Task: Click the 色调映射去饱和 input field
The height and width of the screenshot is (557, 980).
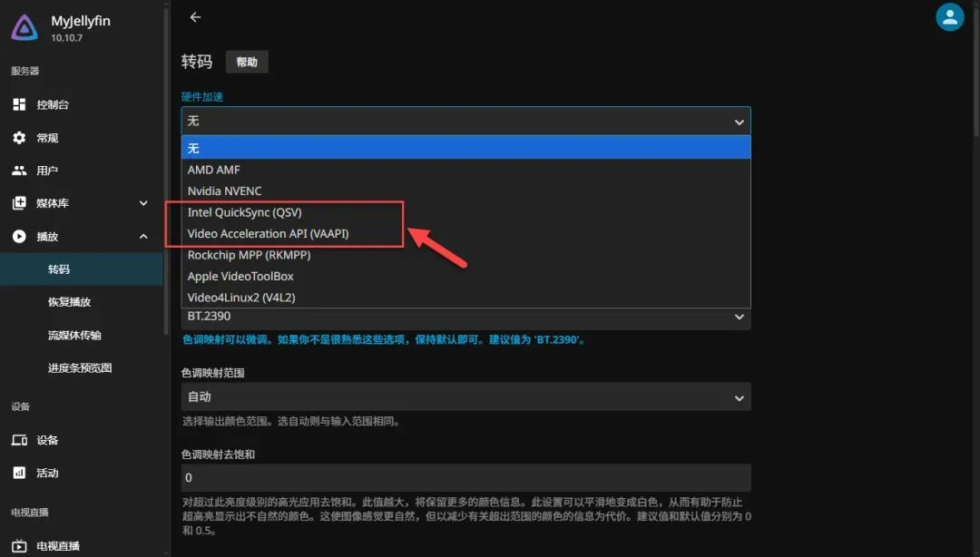Action: 465,477
